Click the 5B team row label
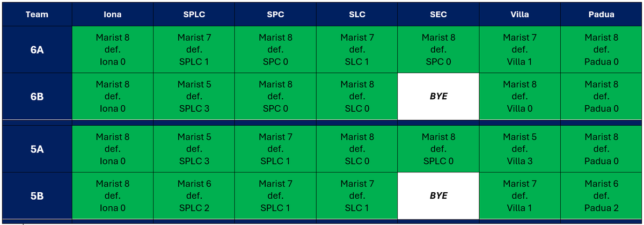Viewport: 644px width, 225px height. pyautogui.click(x=36, y=195)
